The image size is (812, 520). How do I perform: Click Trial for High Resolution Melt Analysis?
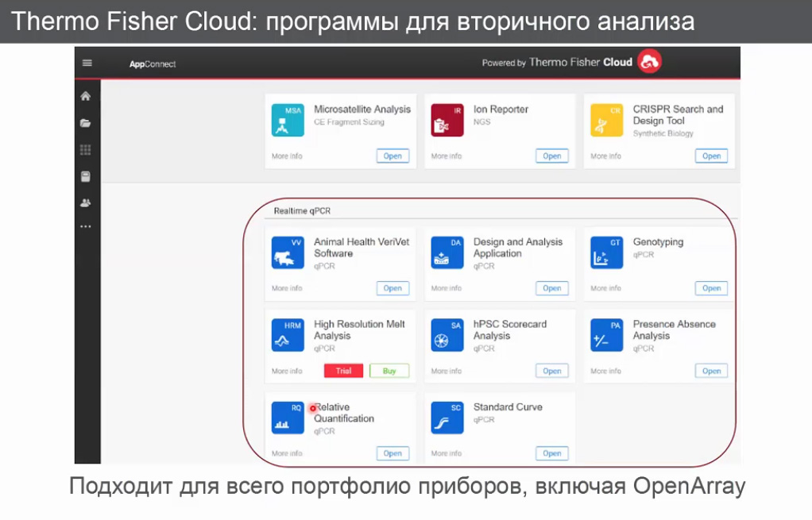(x=343, y=371)
